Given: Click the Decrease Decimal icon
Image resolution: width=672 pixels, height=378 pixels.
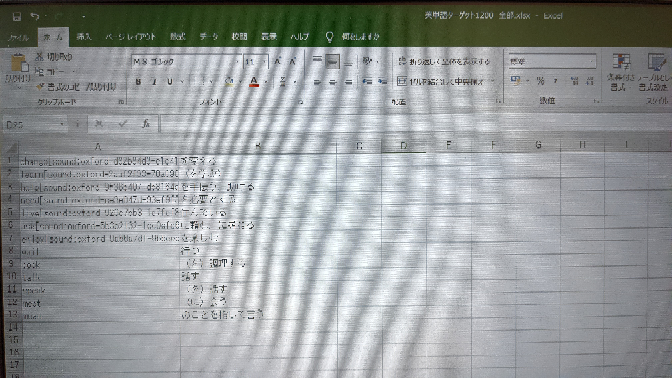Looking at the screenshot, I should tap(590, 81).
